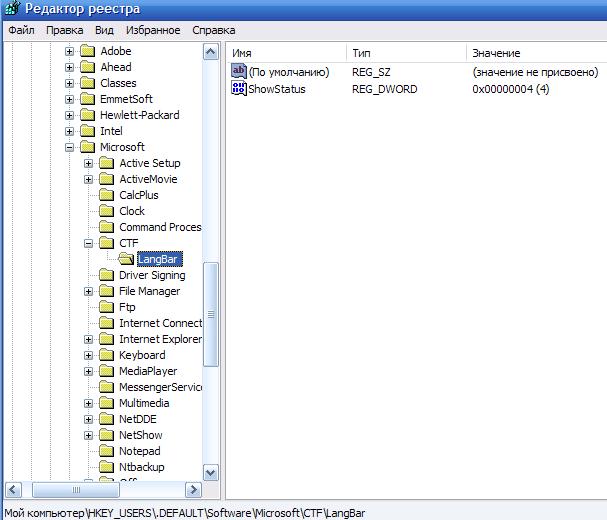Open the Файл menu
607x520 pixels.
[21, 30]
